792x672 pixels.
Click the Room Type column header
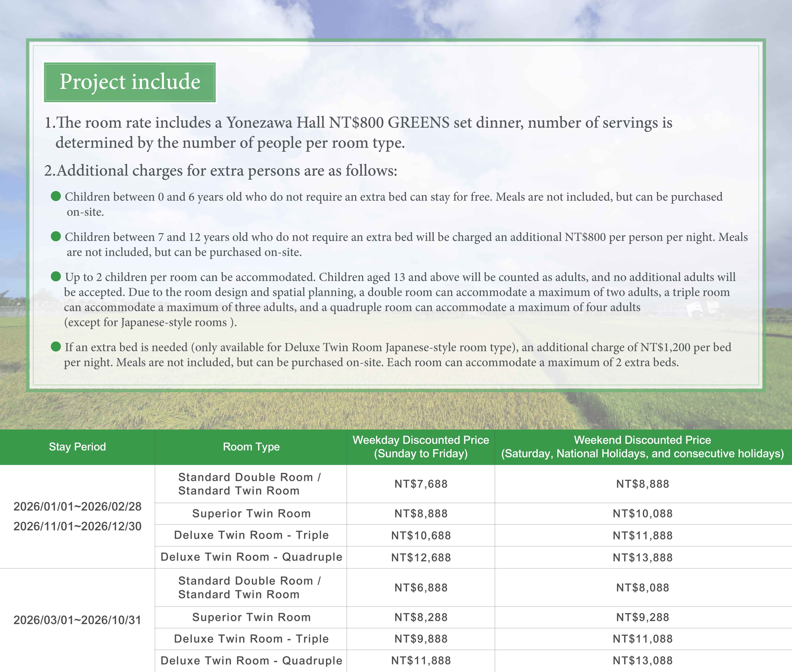(x=251, y=446)
